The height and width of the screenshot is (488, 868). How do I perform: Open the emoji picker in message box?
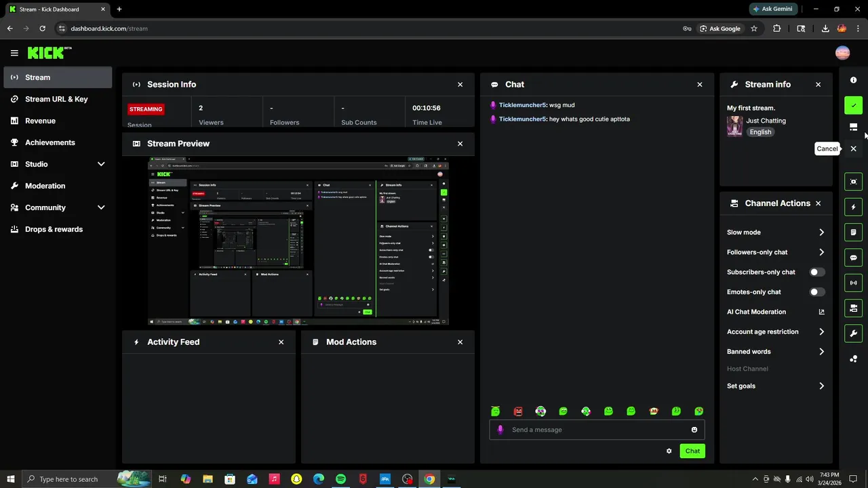pyautogui.click(x=694, y=430)
